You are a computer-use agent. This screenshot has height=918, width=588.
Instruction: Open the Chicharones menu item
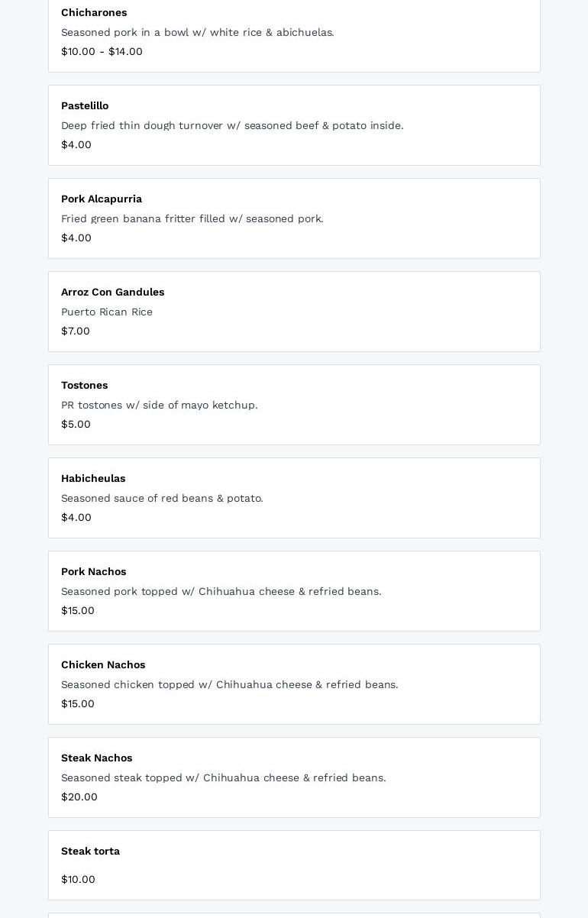point(94,13)
